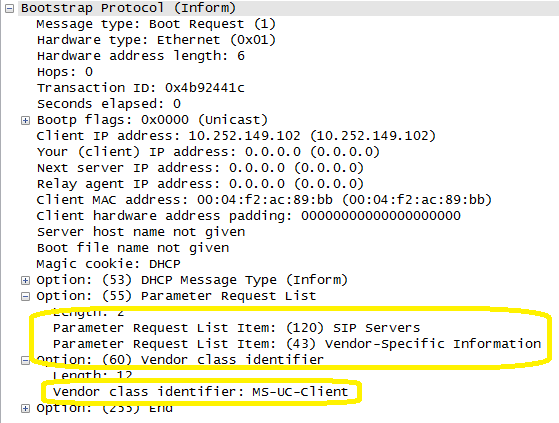Select Vendor class identifier: MS-UC-Client row
The image size is (559, 423).
pos(200,392)
